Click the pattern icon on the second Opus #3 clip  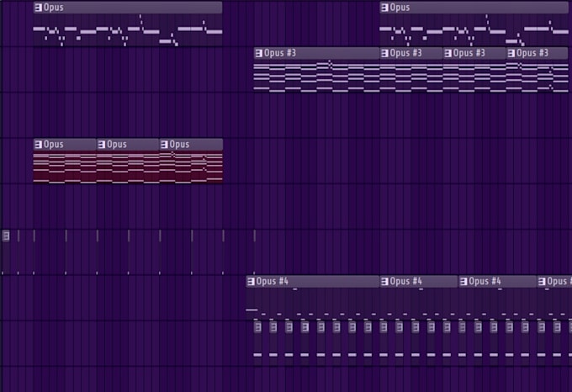click(x=384, y=54)
